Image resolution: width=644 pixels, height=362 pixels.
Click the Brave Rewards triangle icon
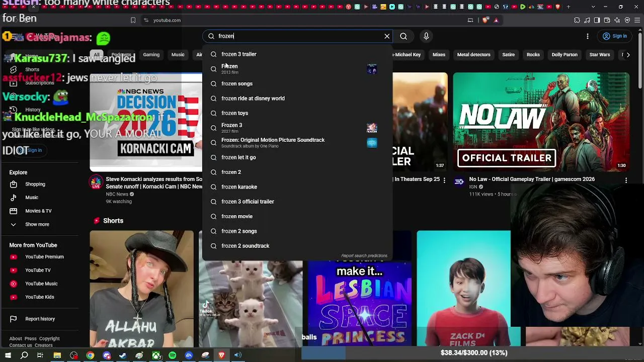point(496,20)
